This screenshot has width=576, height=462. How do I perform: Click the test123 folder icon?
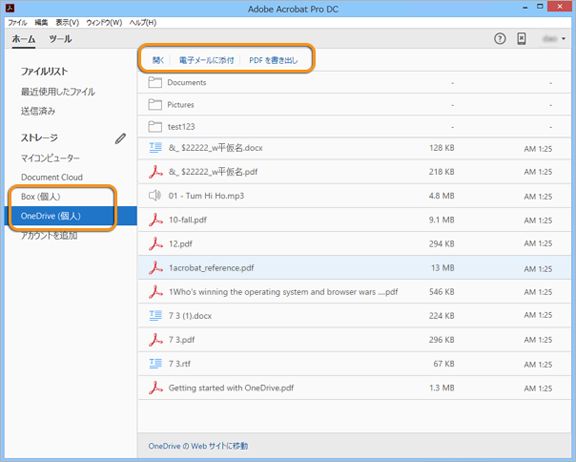[155, 127]
